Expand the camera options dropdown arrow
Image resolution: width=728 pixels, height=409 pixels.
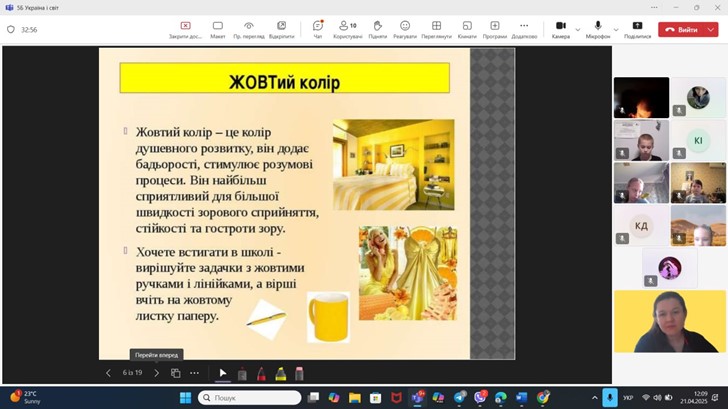578,29
